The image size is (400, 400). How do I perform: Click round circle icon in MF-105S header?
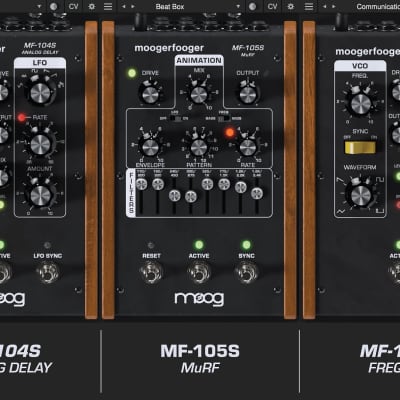click(252, 6)
